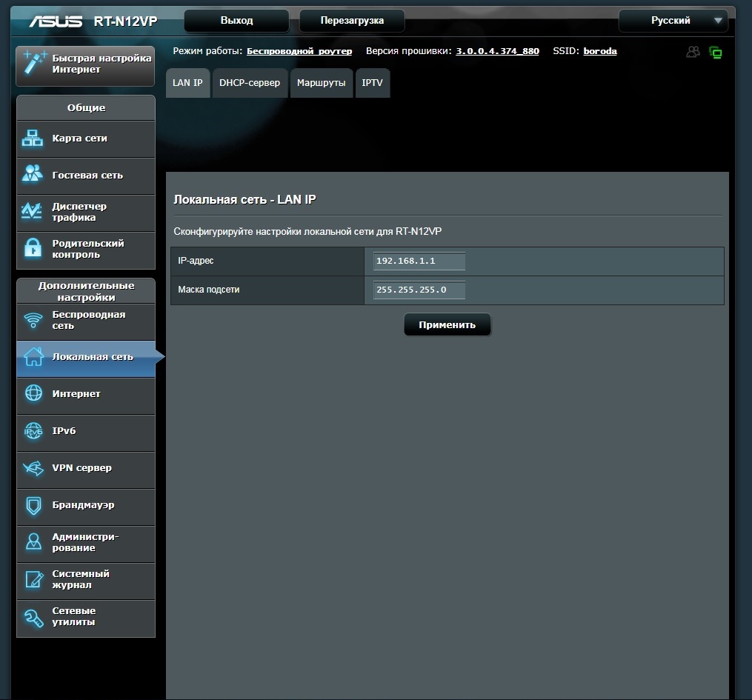Open the Маршруты tab
This screenshot has width=752, height=700.
coord(322,83)
